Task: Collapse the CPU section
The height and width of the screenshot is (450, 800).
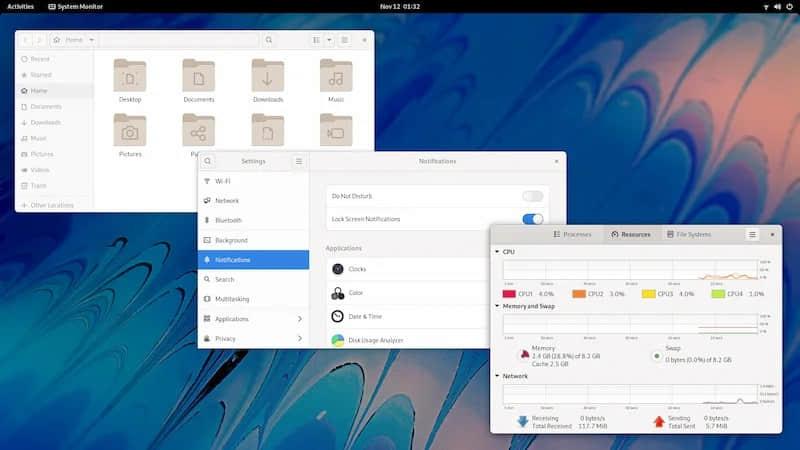Action: (497, 252)
